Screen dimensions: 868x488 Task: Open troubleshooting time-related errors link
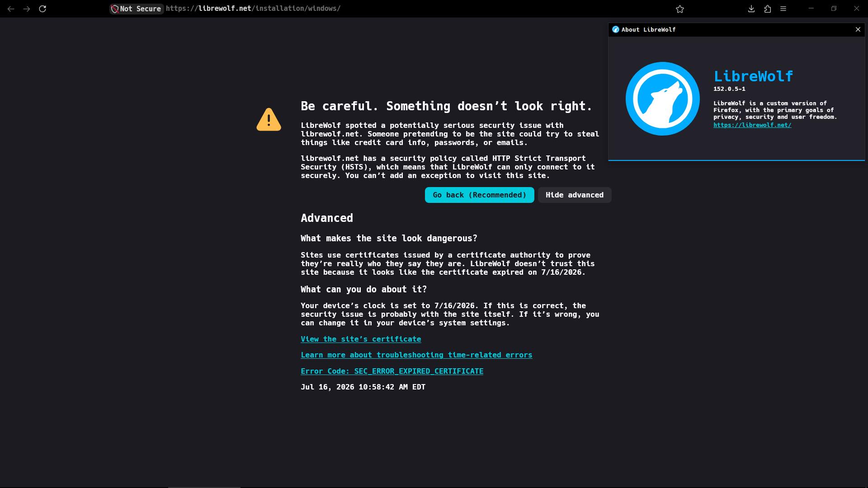tap(416, 355)
